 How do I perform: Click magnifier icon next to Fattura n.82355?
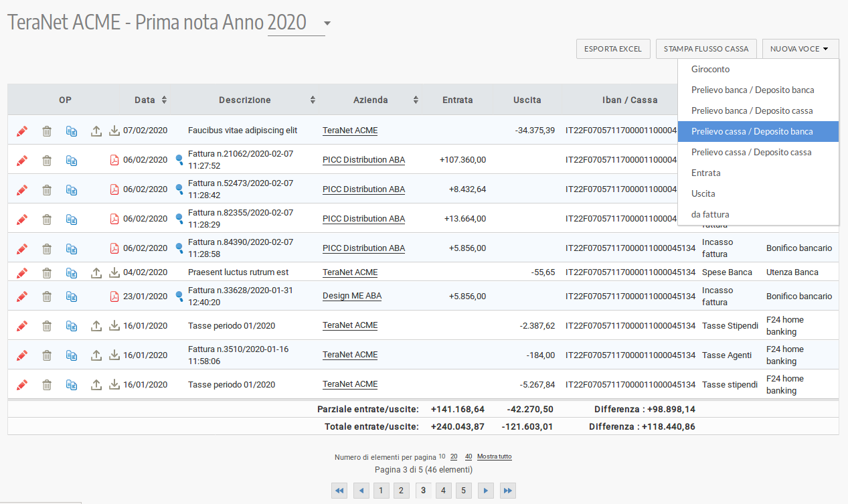click(x=179, y=218)
